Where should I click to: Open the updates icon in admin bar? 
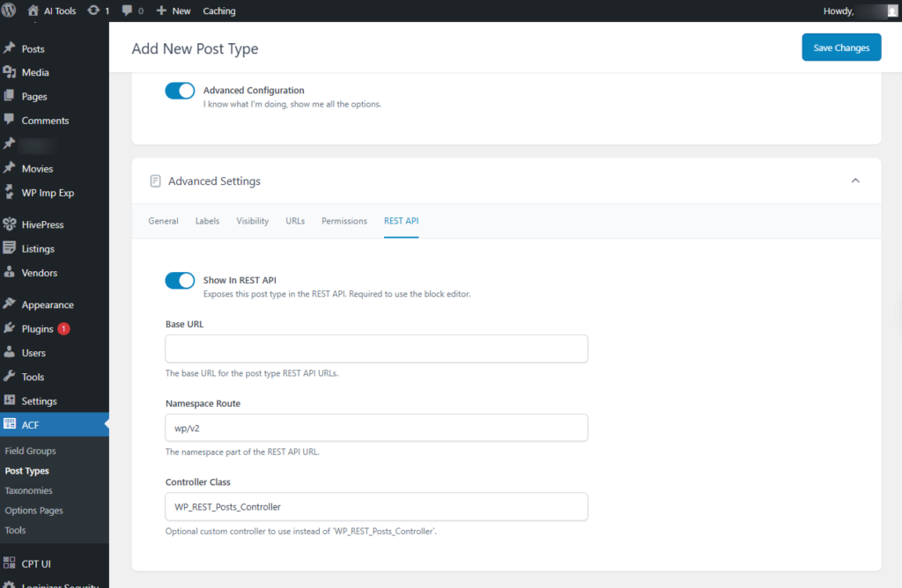click(95, 11)
